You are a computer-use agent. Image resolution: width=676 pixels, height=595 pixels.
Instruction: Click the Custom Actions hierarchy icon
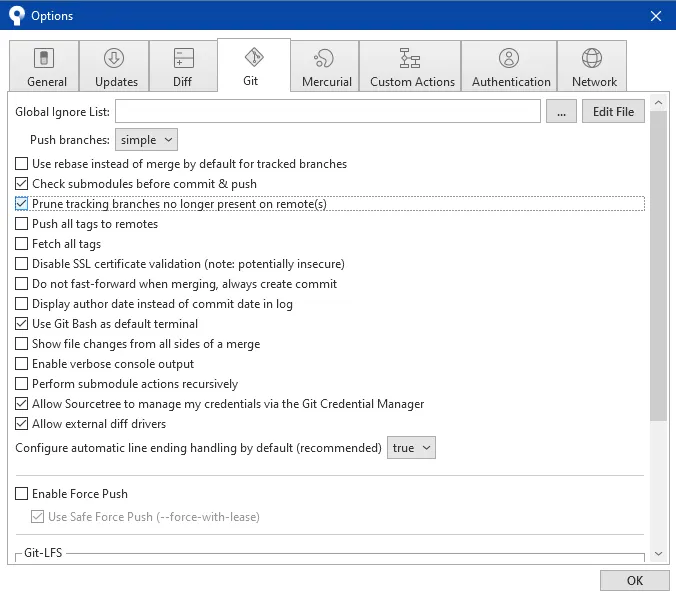(410, 58)
